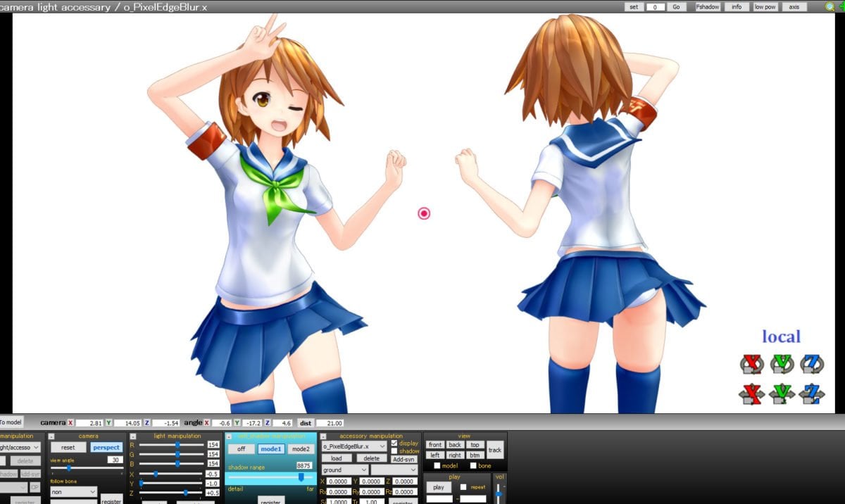The width and height of the screenshot is (845, 504).
Task: Click the Go button beside the frame field
Action: tap(677, 6)
